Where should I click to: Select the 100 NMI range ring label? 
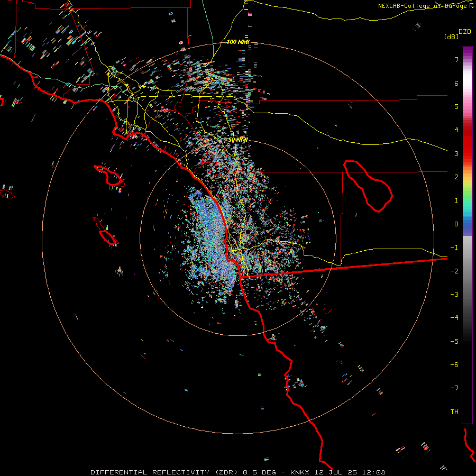pyautogui.click(x=238, y=42)
